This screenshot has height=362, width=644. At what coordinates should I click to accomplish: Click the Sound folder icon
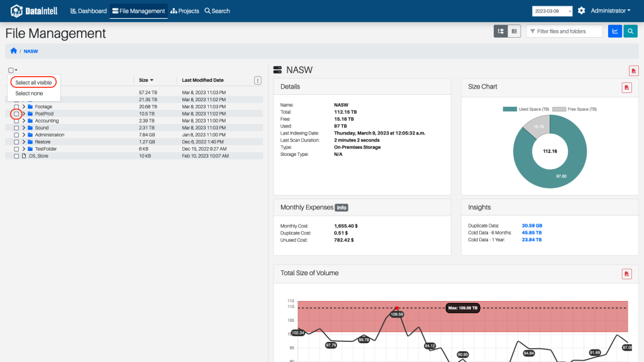pos(30,128)
